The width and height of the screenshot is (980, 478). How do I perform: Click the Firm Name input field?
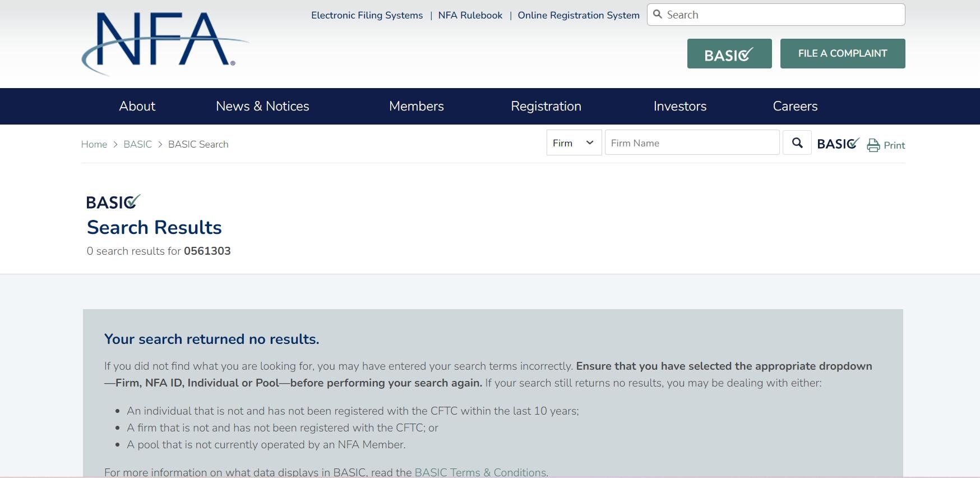point(692,143)
